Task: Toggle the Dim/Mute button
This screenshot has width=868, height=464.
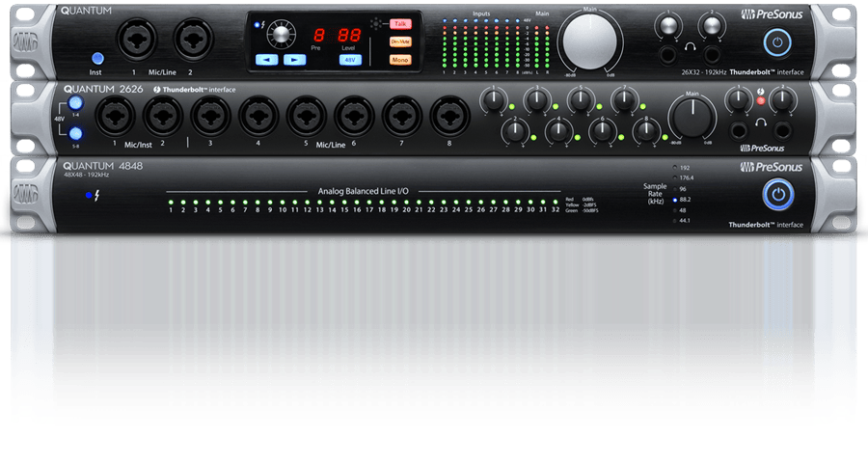Action: 400,41
